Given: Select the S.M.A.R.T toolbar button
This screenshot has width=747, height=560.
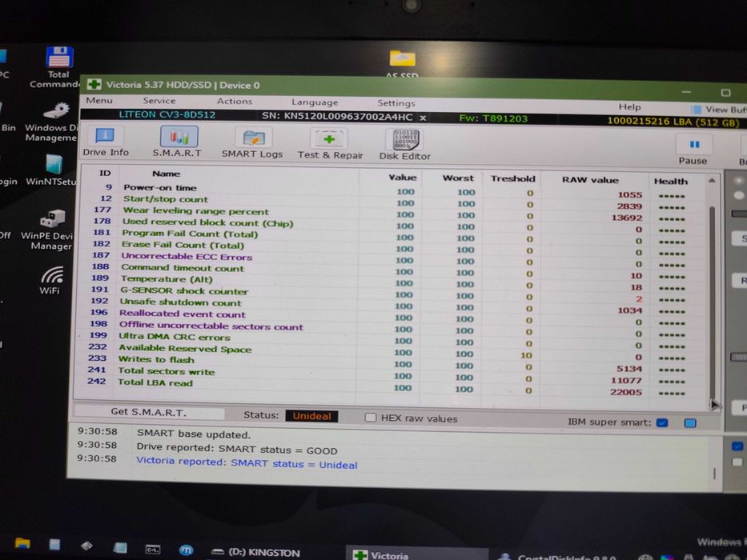Looking at the screenshot, I should (x=177, y=142).
